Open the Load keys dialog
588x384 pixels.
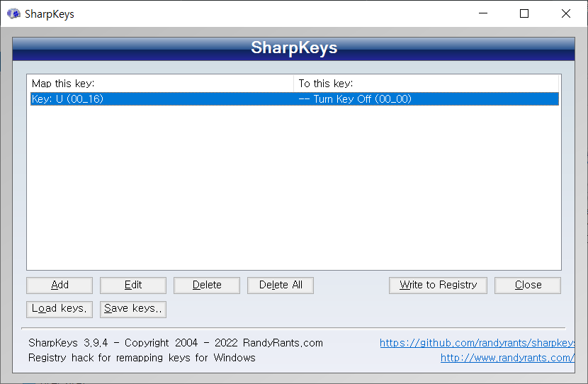[x=60, y=309]
